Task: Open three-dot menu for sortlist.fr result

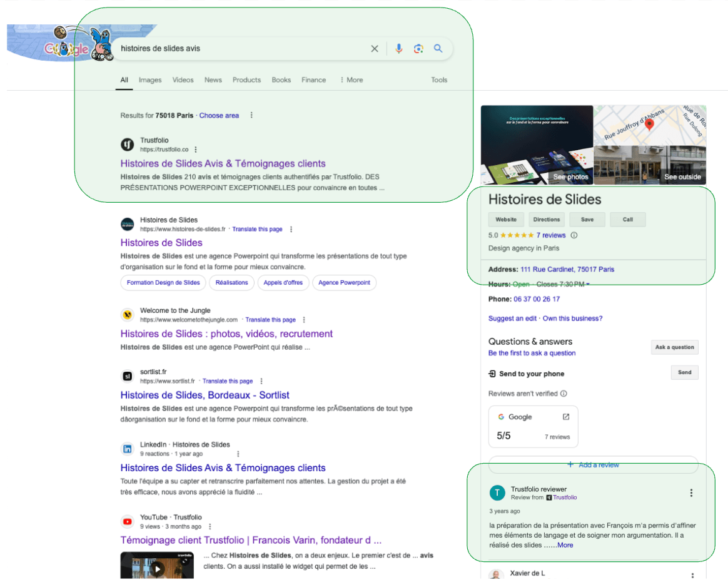Action: pos(261,381)
